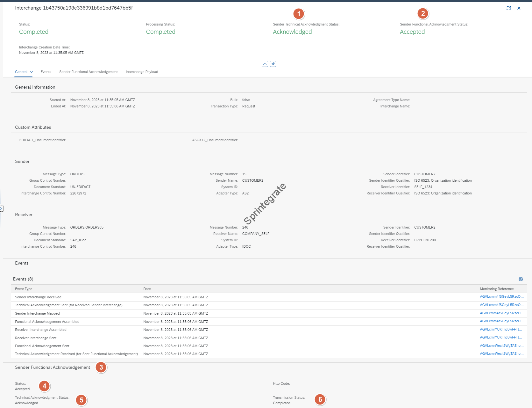Click document standard 'SAP_IDoc' value
The width and height of the screenshot is (532, 408).
click(78, 240)
